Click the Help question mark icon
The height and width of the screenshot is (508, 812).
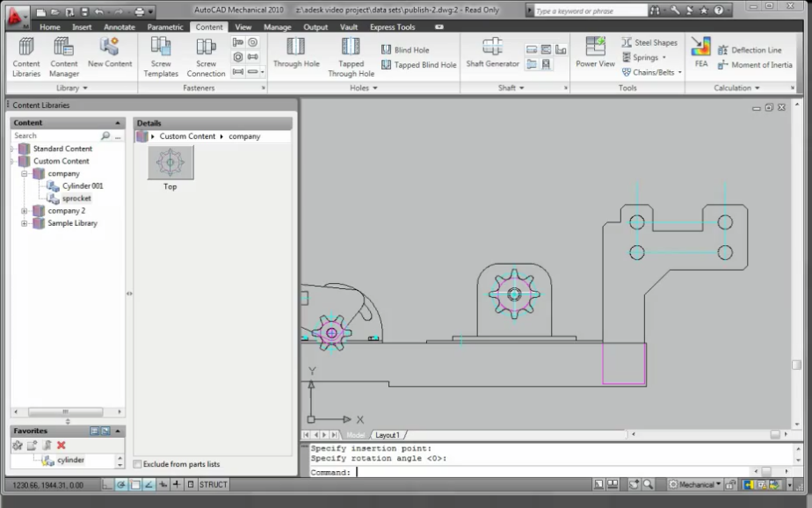click(719, 11)
